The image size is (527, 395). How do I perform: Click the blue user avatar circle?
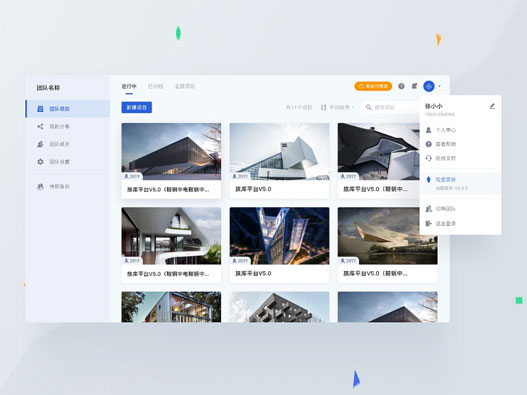pyautogui.click(x=429, y=86)
